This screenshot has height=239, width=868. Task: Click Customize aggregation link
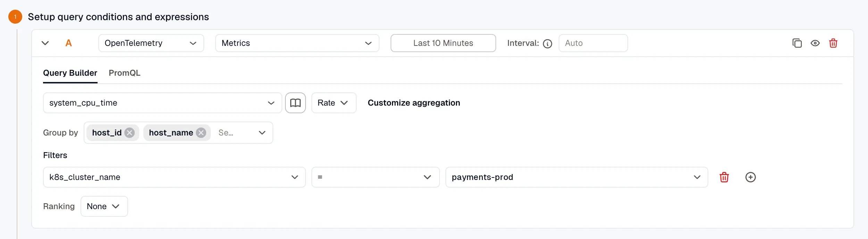click(414, 103)
